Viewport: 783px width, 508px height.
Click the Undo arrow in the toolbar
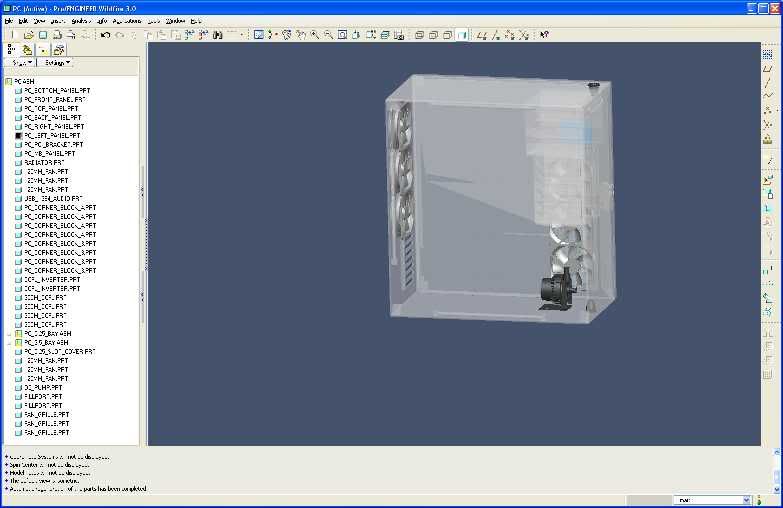tap(106, 34)
